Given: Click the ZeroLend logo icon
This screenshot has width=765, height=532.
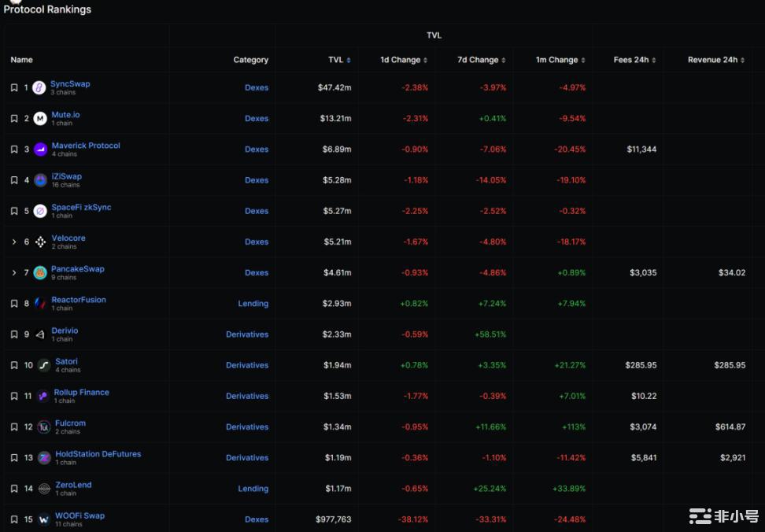Looking at the screenshot, I should click(x=44, y=489).
